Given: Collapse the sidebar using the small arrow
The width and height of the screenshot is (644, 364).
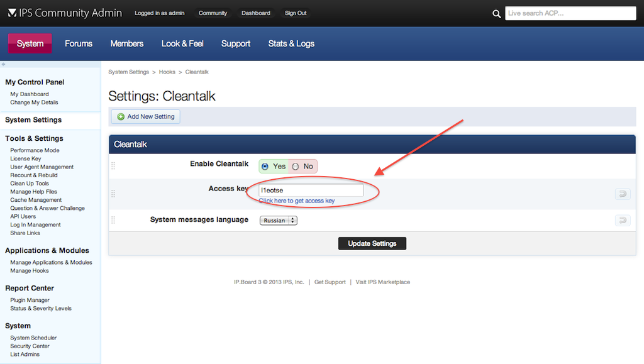Looking at the screenshot, I should tap(3, 64).
